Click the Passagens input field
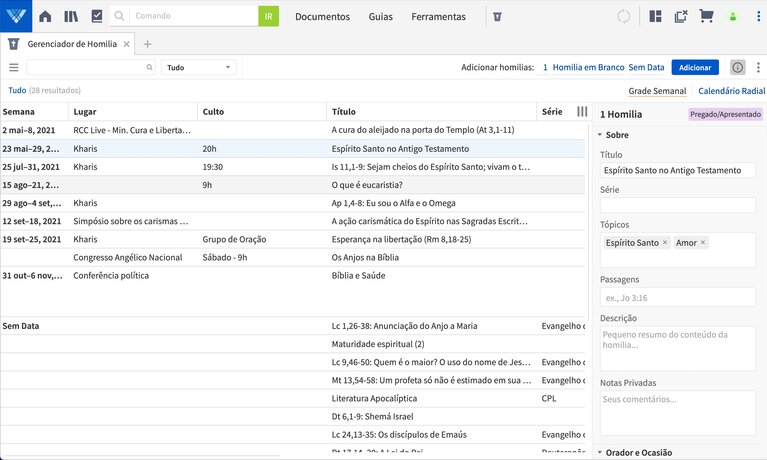This screenshot has height=460, width=767. click(677, 298)
